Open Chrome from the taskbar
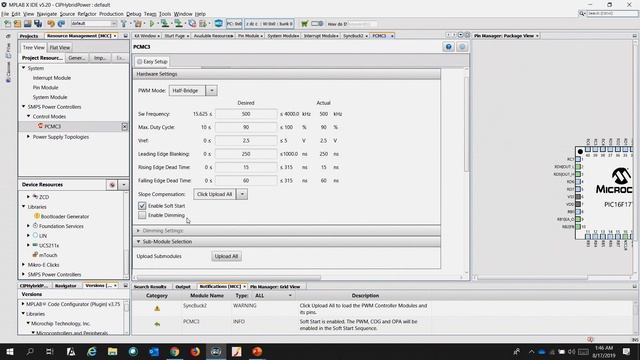 [x=175, y=351]
